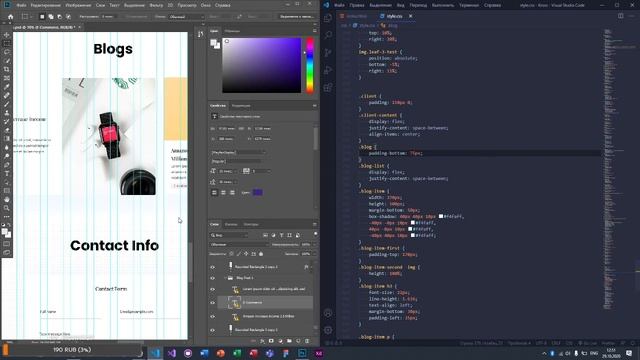Select the Zoom tool in Photoshop
The height and width of the screenshot is (360, 640).
tap(7, 208)
